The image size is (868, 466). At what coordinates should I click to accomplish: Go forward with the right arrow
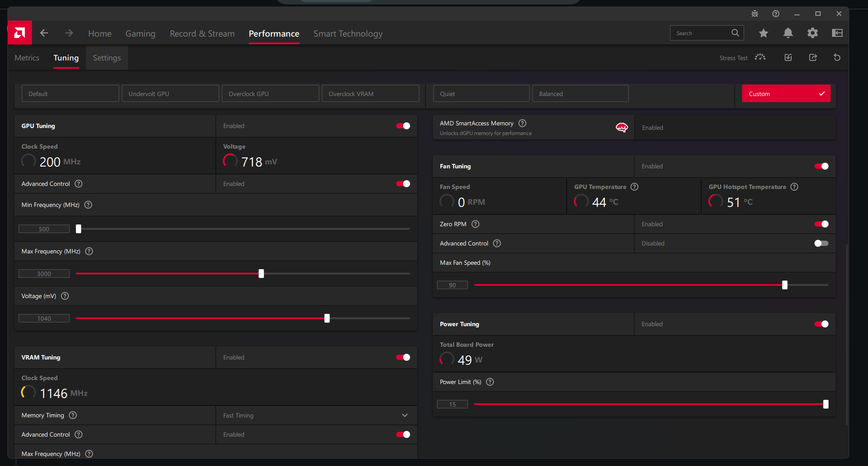tap(69, 33)
